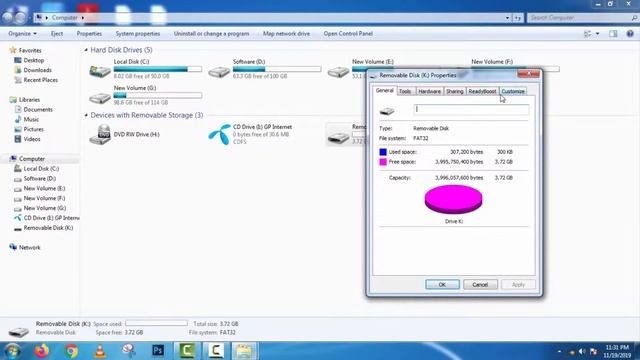Show hidden tray icons arrow
The height and width of the screenshot is (360, 640).
point(560,351)
